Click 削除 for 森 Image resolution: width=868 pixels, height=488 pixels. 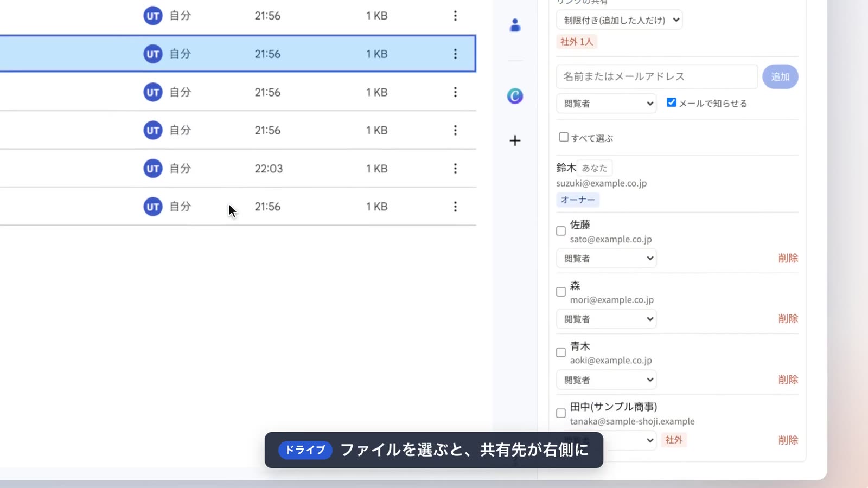pos(788,319)
